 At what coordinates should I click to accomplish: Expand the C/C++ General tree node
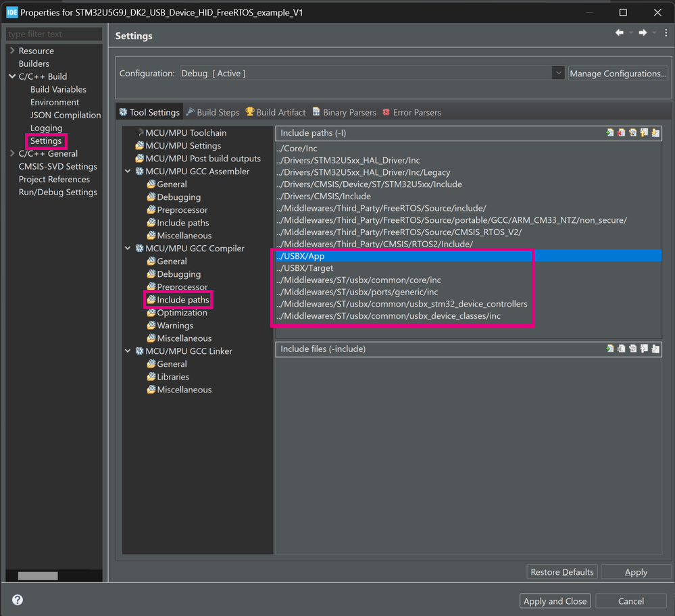coord(12,153)
